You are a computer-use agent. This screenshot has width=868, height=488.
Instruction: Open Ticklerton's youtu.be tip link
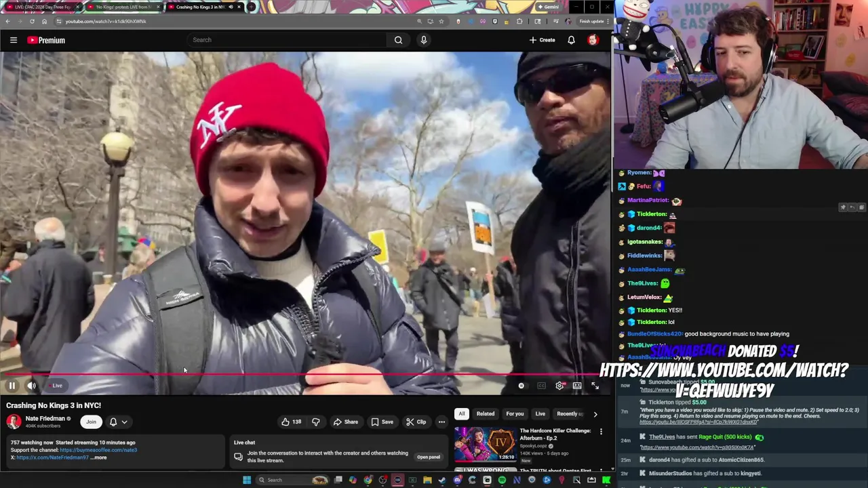(698, 422)
